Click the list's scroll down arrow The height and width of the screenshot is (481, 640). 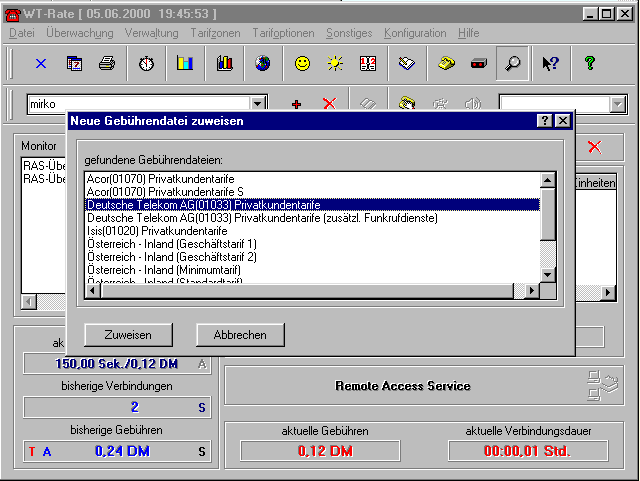[548, 275]
